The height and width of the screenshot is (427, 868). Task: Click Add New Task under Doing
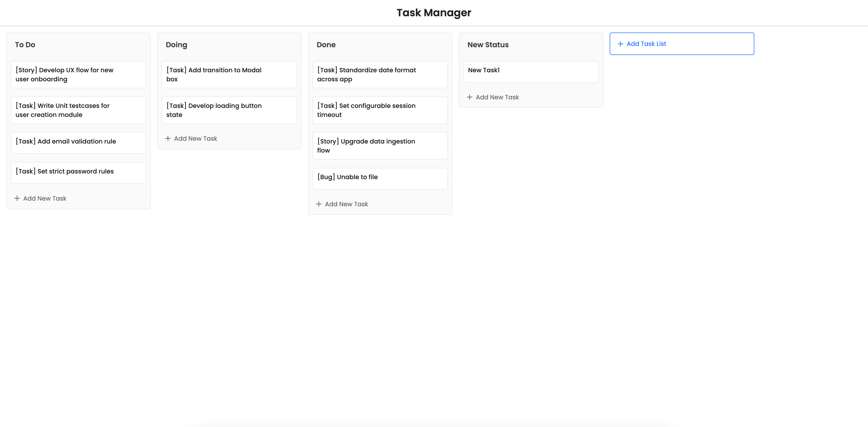196,138
